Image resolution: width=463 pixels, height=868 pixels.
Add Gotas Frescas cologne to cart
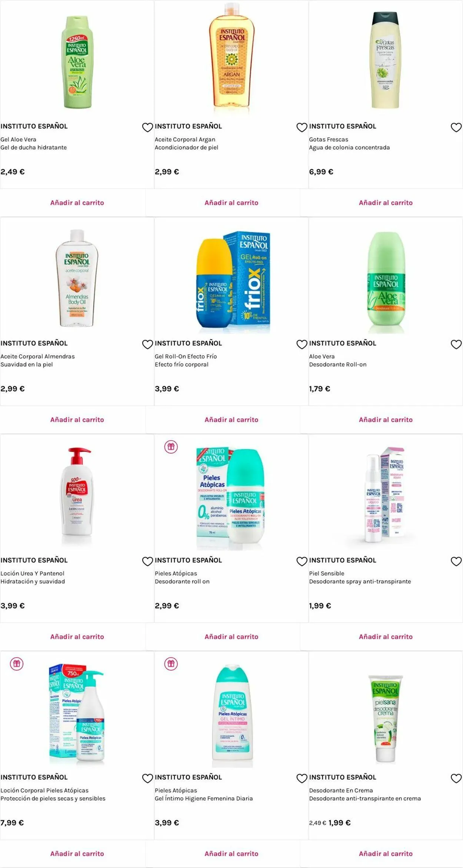tap(386, 203)
